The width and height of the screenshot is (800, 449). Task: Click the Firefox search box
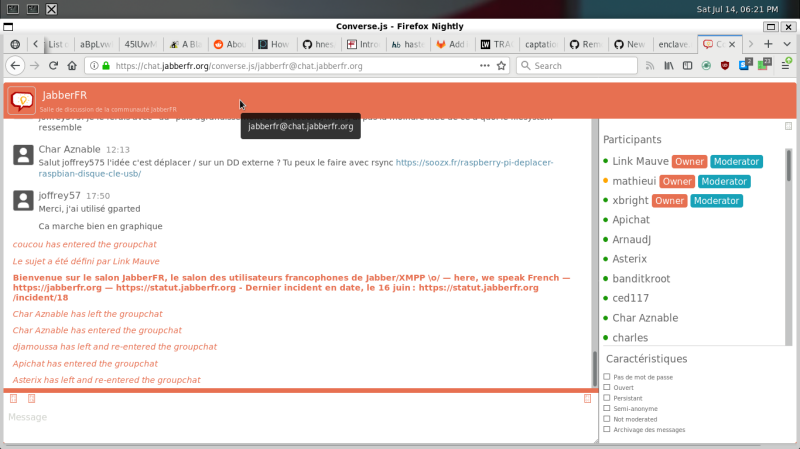click(577, 66)
